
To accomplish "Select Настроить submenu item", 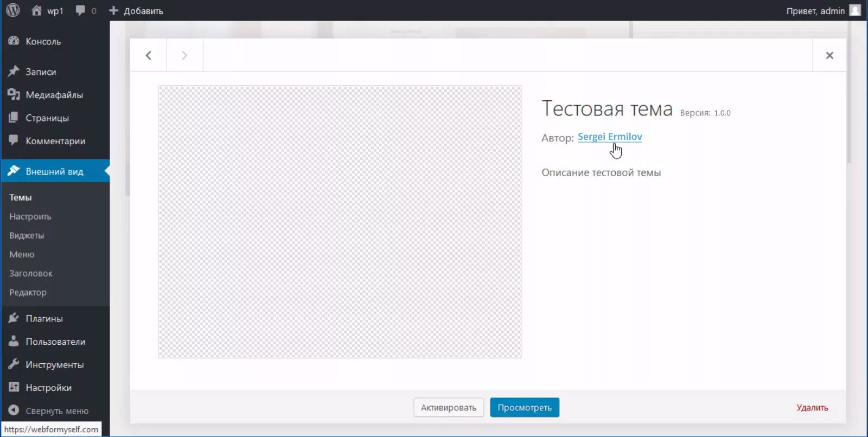I will pyautogui.click(x=30, y=216).
